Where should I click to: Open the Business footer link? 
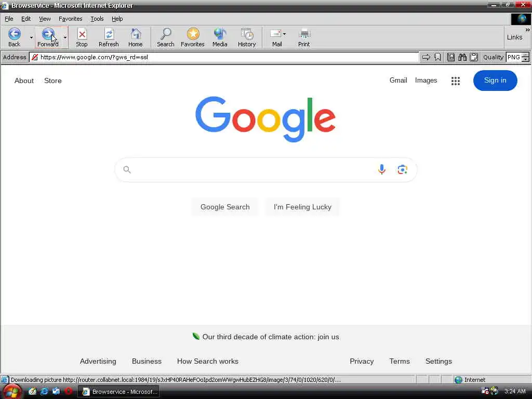147,362
